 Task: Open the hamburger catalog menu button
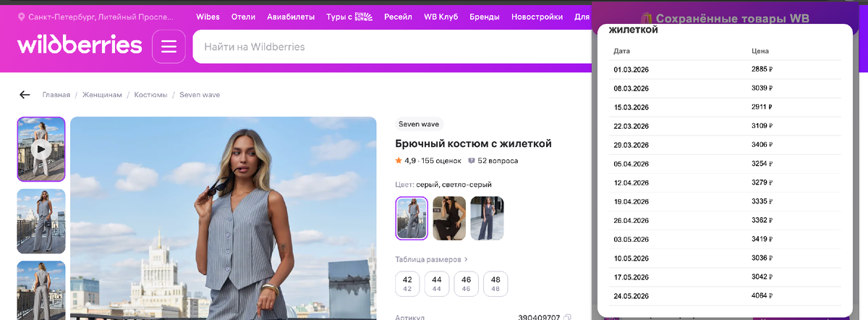pyautogui.click(x=169, y=47)
